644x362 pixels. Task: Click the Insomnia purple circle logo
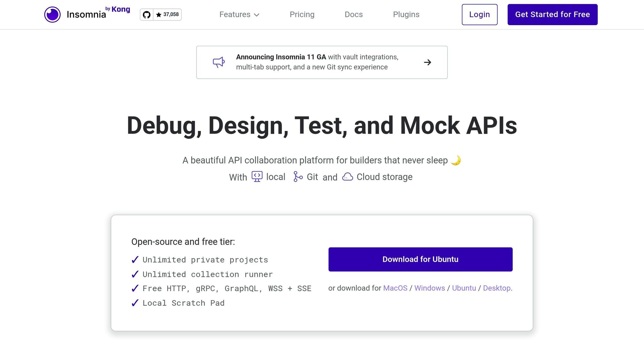coord(52,14)
